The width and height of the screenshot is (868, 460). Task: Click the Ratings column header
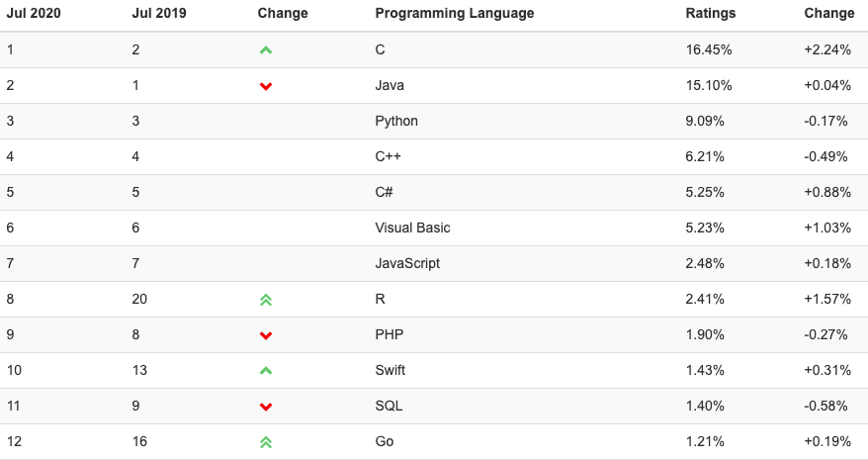click(711, 13)
